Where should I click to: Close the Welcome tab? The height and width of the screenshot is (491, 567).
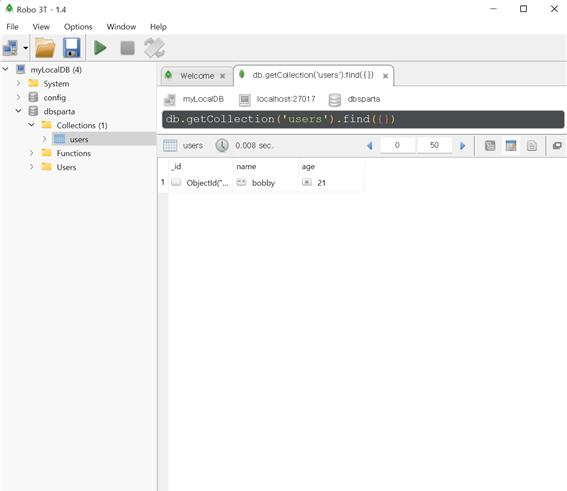[x=223, y=76]
